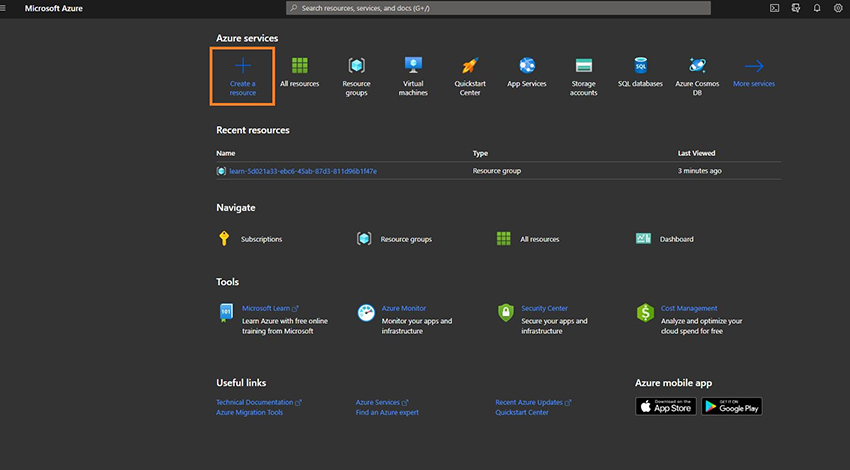Open the learn resource group link

pyautogui.click(x=303, y=171)
